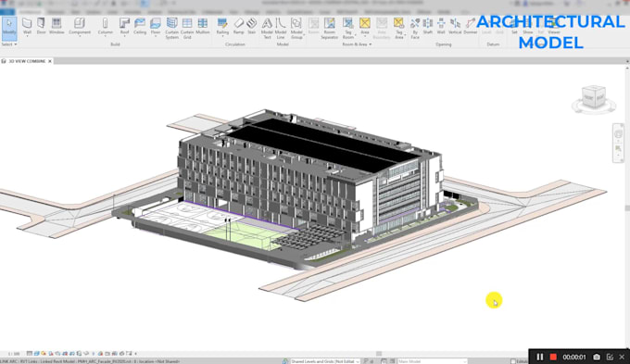Screen dimensions: 630x364
Task: Select the Ceiling tool
Action: (140, 26)
